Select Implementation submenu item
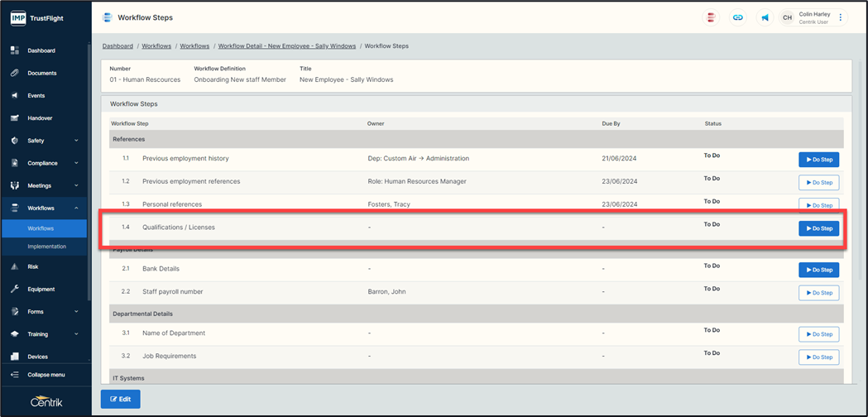Screen dimensions: 868x417 coord(46,247)
